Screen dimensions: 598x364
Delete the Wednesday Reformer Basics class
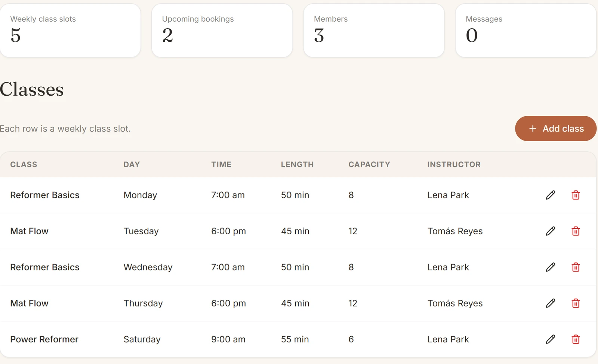[x=576, y=267]
